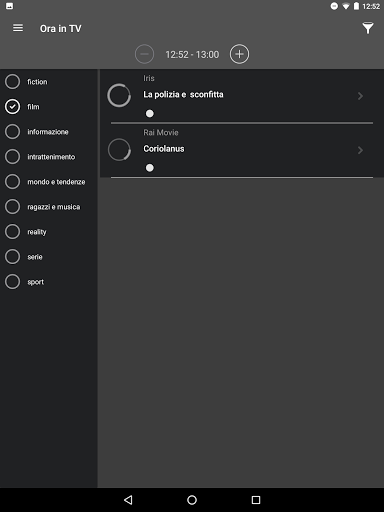Open the hamburger navigation menu

18,28
